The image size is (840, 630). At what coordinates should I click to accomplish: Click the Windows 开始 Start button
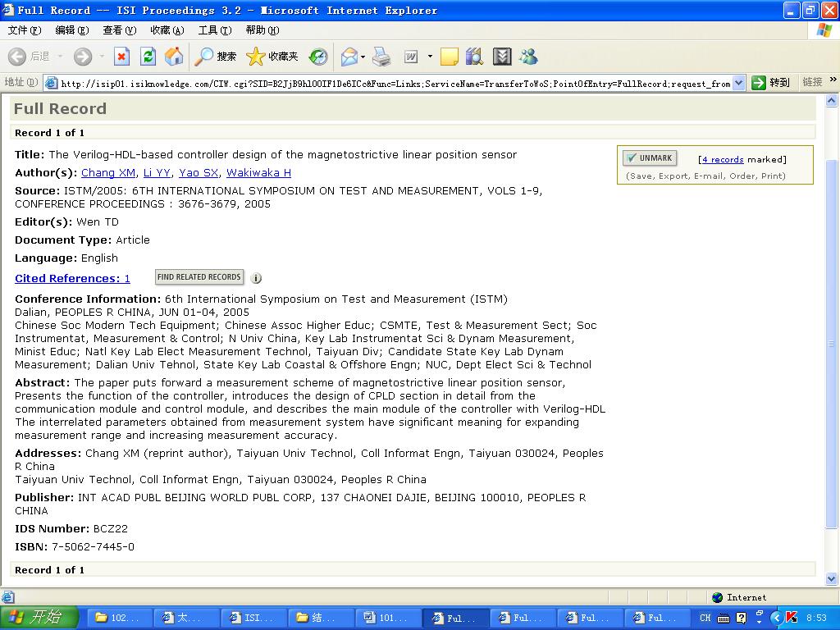(39, 618)
